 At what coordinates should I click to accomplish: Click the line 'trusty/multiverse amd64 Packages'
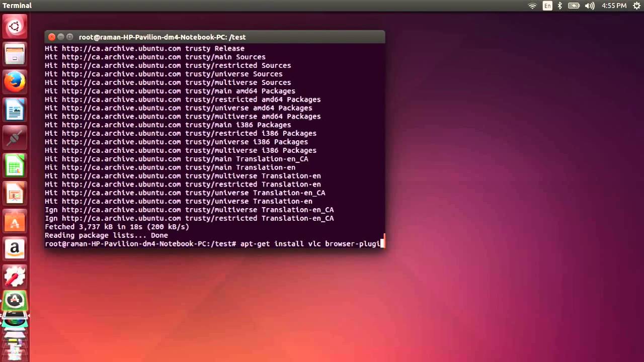(183, 116)
